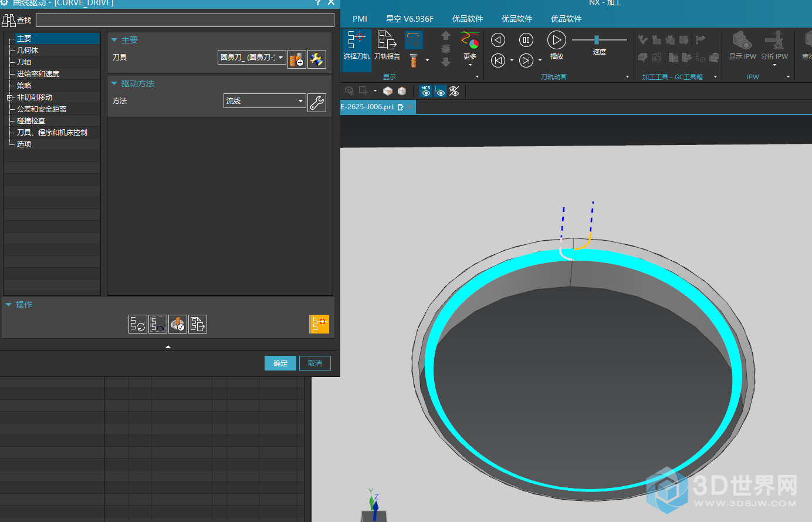812x522 pixels.
Task: Select 进给率和速度 in the tree
Action: coord(38,74)
